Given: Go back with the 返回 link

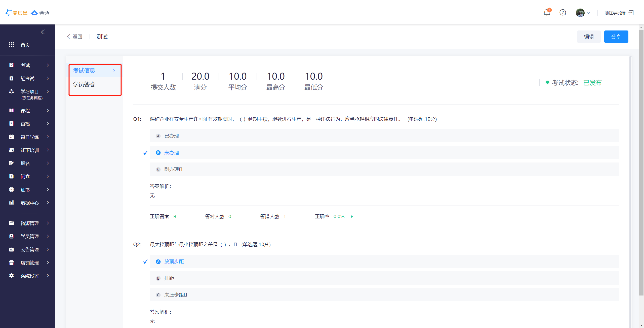Looking at the screenshot, I should point(75,37).
